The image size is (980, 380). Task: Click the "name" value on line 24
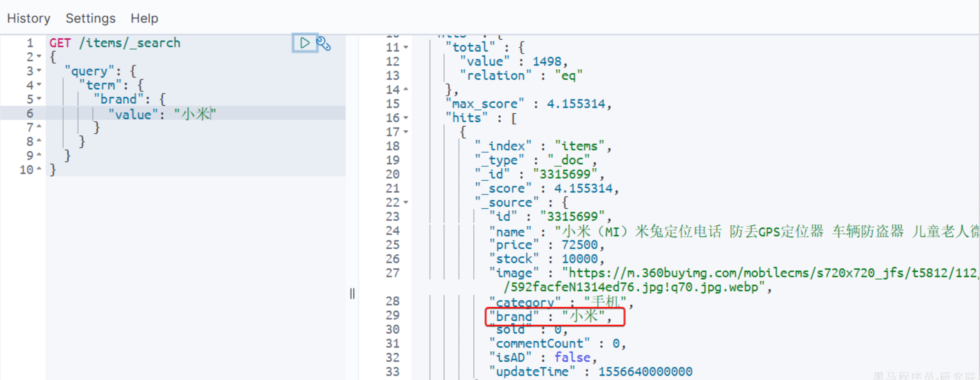tap(767, 231)
